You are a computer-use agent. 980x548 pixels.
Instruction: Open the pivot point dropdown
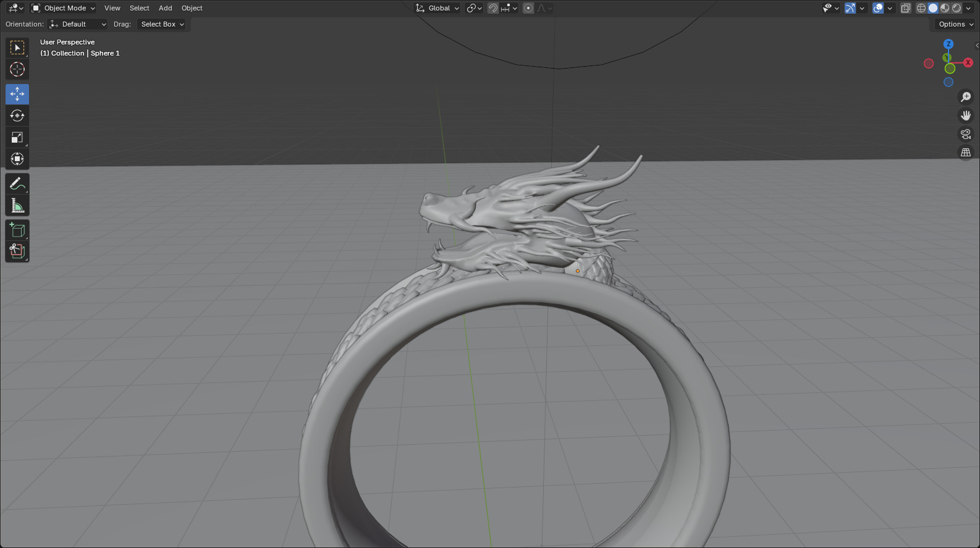coord(475,8)
